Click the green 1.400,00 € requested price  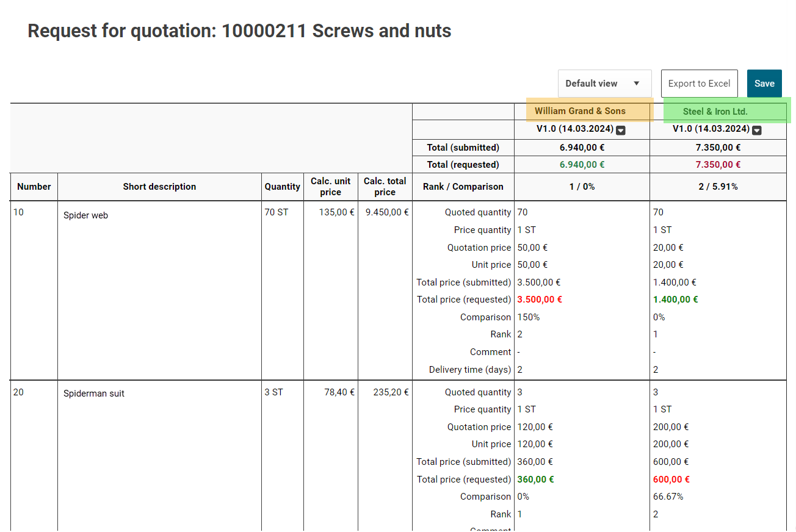[x=675, y=300]
